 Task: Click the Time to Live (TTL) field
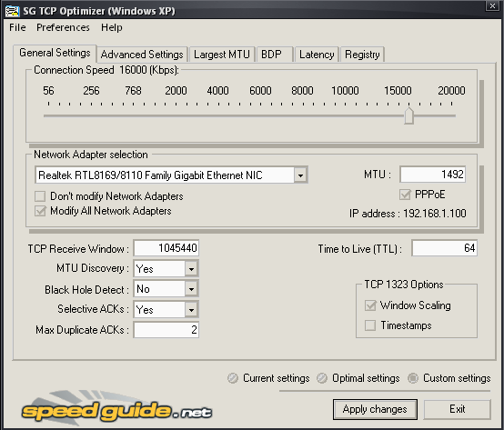[x=444, y=248]
